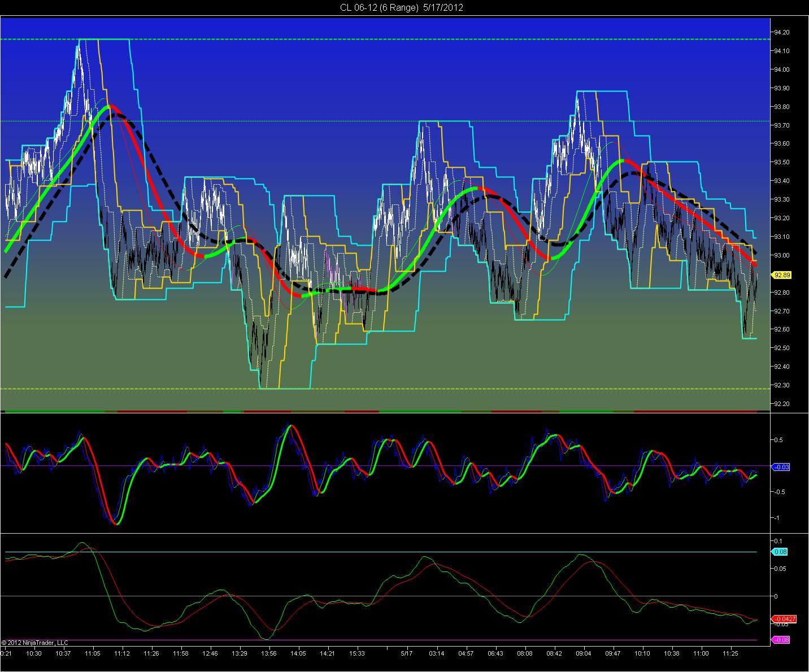Click the 93.60 price axis label
The height and width of the screenshot is (672, 809).
(782, 144)
